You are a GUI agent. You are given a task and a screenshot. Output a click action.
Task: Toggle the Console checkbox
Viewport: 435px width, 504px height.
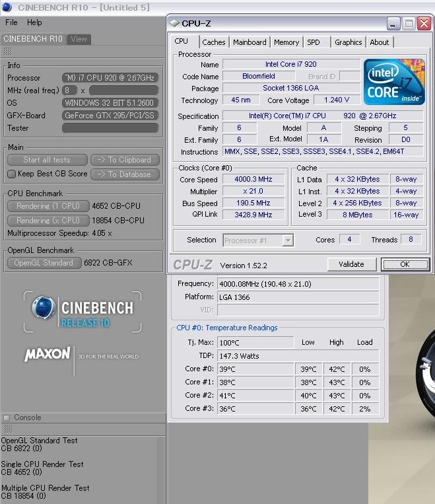point(7,417)
